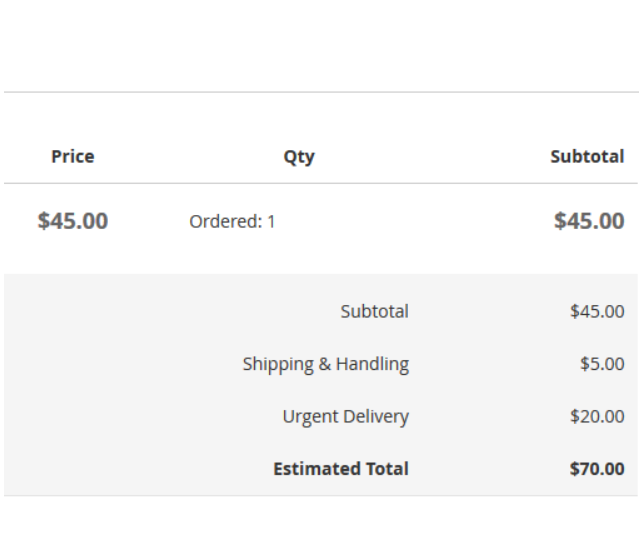
Task: Click the $45.00 item price value
Action: [x=73, y=221]
